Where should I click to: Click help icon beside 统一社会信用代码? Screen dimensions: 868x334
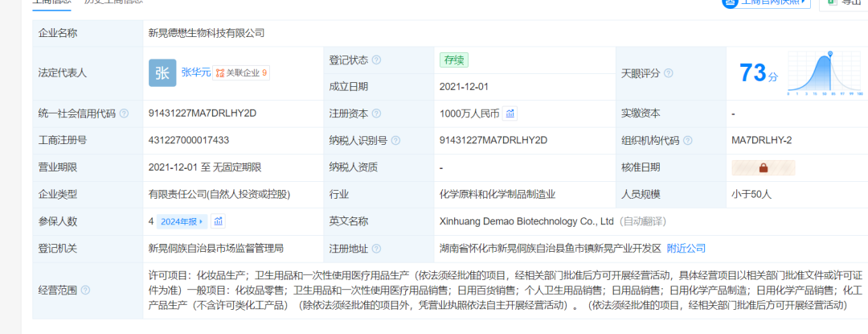pyautogui.click(x=124, y=113)
